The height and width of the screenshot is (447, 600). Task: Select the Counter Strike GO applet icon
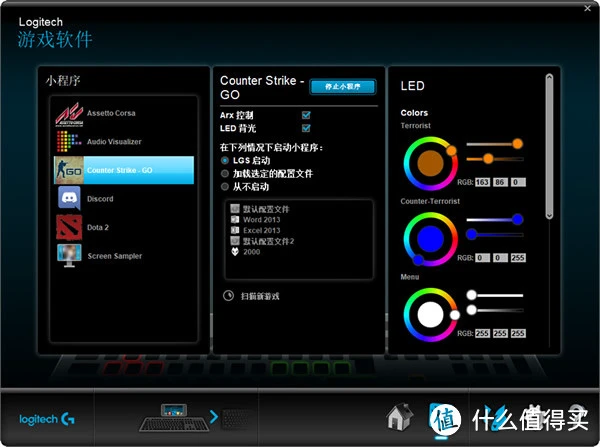pos(69,170)
